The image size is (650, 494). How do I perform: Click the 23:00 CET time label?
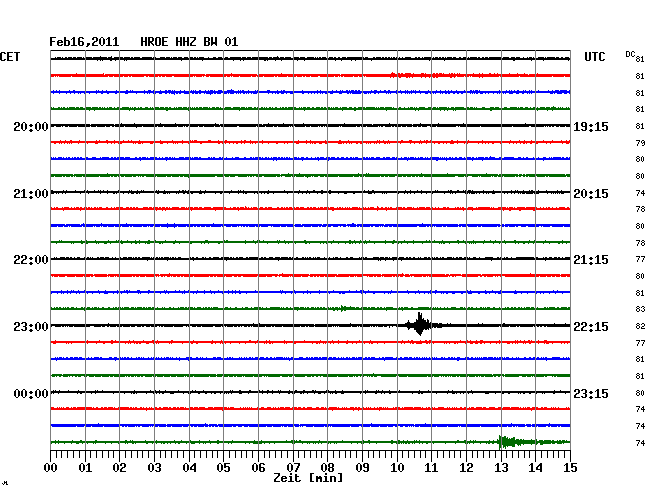point(31,327)
